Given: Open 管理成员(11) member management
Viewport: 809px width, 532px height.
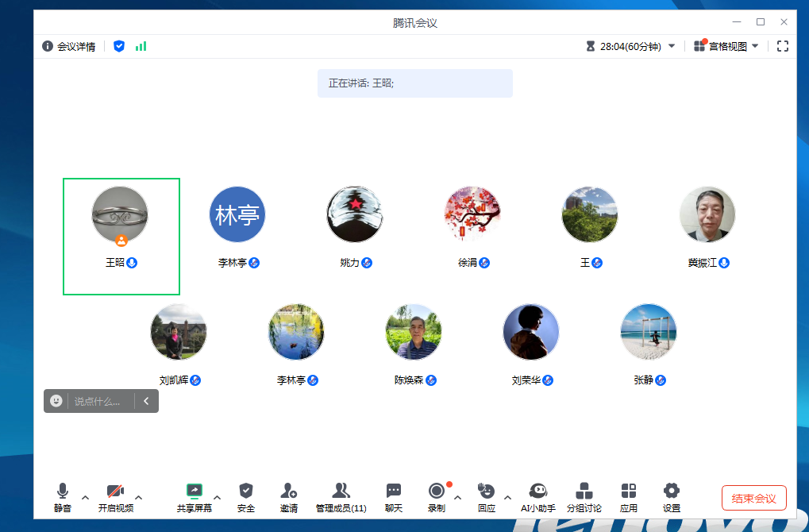Looking at the screenshot, I should tap(341, 491).
